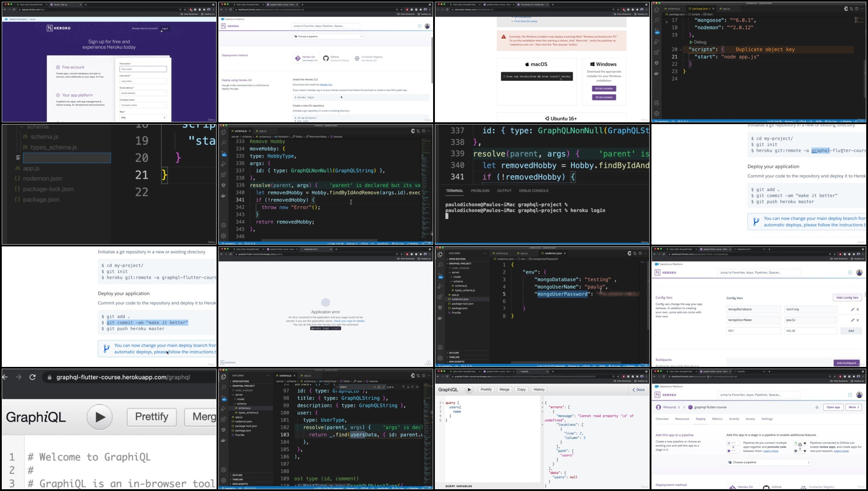The height and width of the screenshot is (491, 868).
Task: Toggle Match Case in the find widget
Action: (375, 387)
